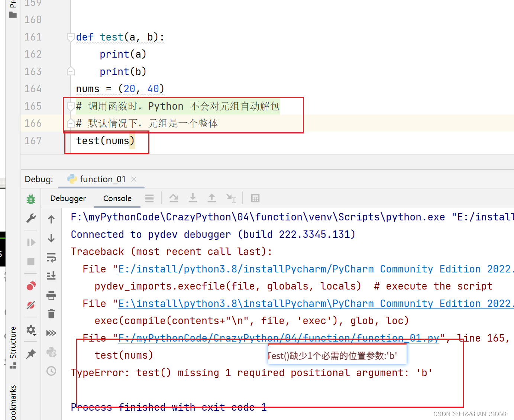
Task: Open function_01.py traceback link
Action: click(279, 338)
